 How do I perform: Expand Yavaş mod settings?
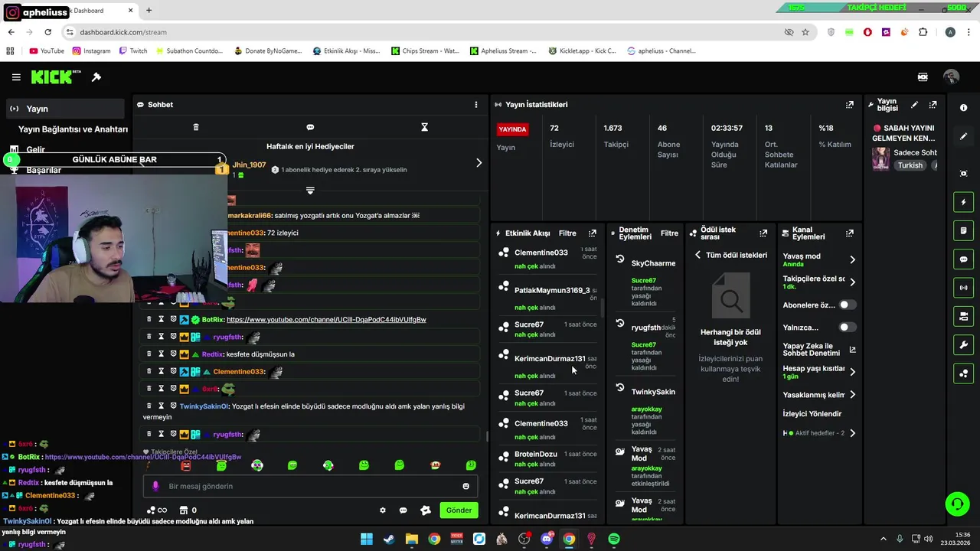click(x=852, y=259)
